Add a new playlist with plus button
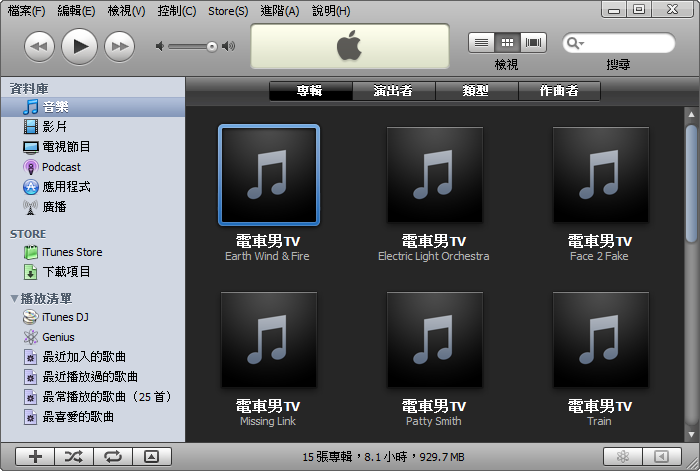This screenshot has height=471, width=700. [35, 456]
